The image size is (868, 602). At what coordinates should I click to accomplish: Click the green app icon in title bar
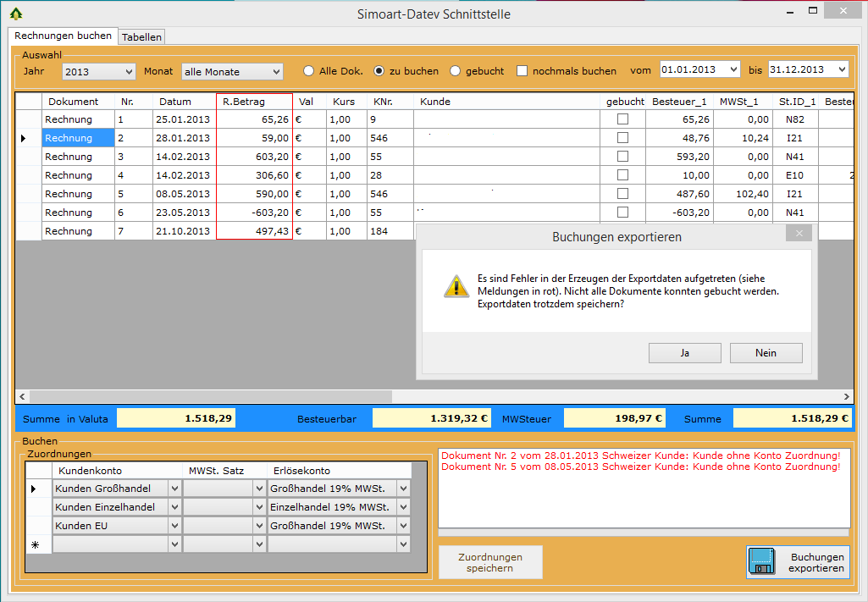coord(15,14)
